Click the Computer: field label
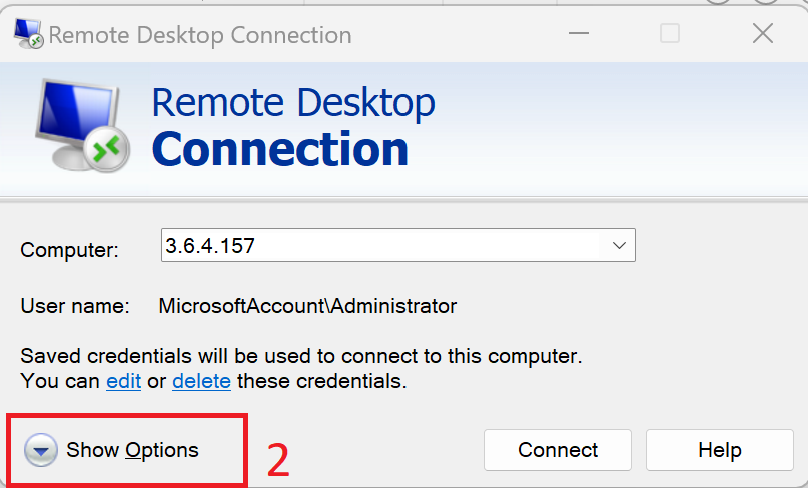Image resolution: width=808 pixels, height=488 pixels. click(x=70, y=250)
